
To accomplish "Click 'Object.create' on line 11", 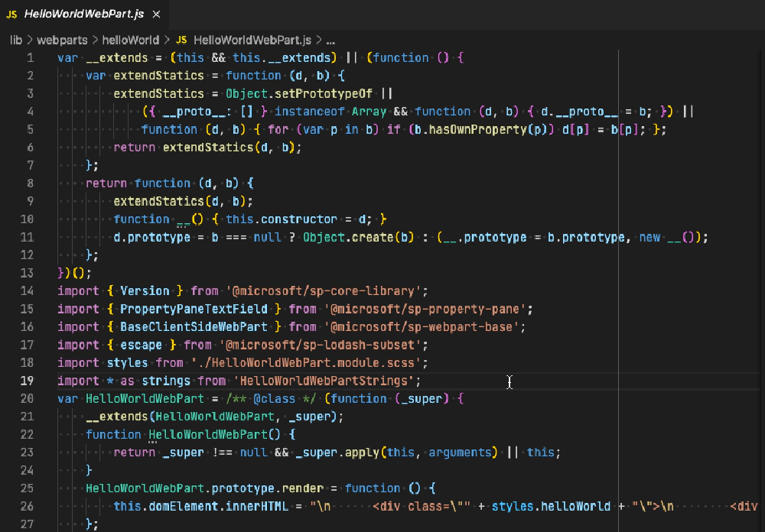I will [x=348, y=238].
